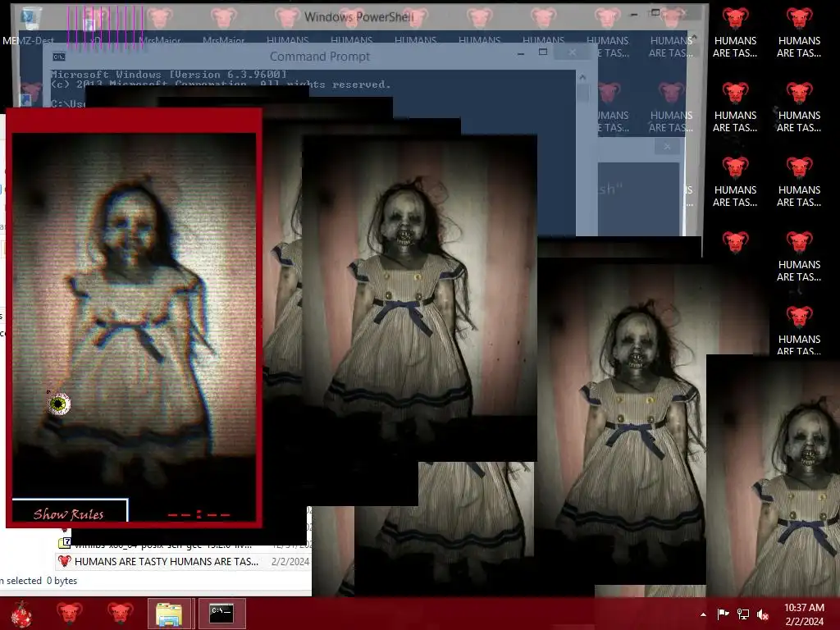Minimize the Windows PowerShell window
The height and width of the screenshot is (630, 840).
[x=634, y=14]
